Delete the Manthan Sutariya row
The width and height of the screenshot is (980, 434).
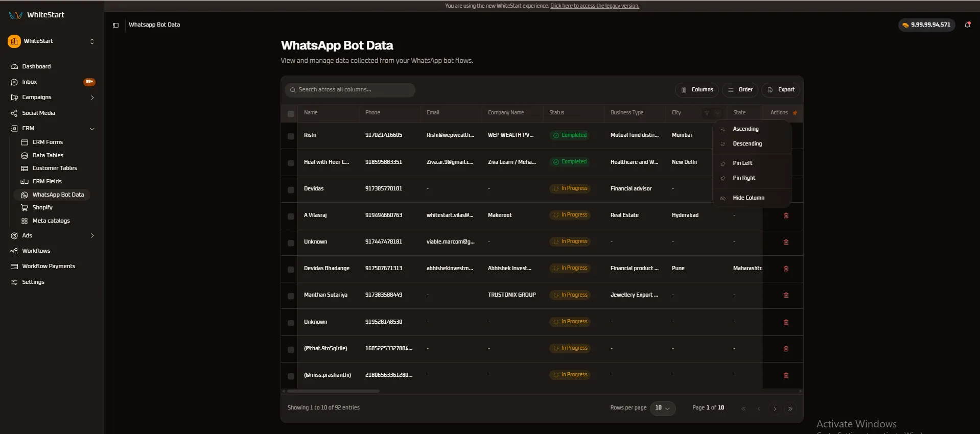tap(786, 295)
